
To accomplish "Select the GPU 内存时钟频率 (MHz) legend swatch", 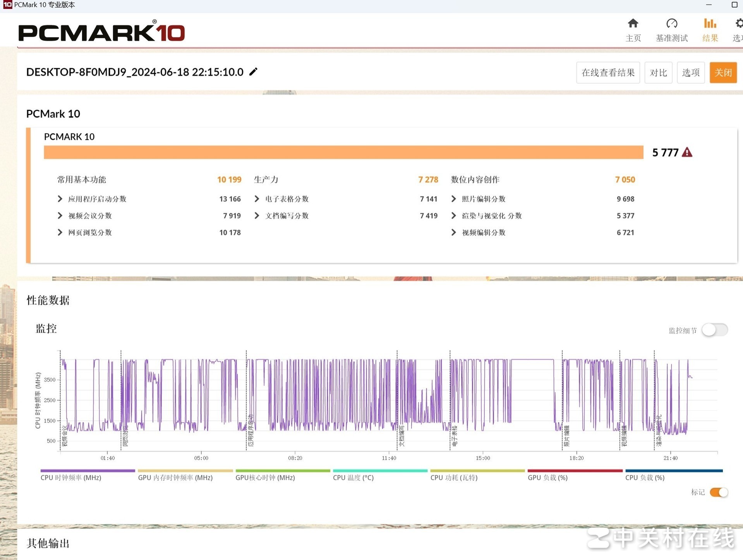I will coord(185,471).
